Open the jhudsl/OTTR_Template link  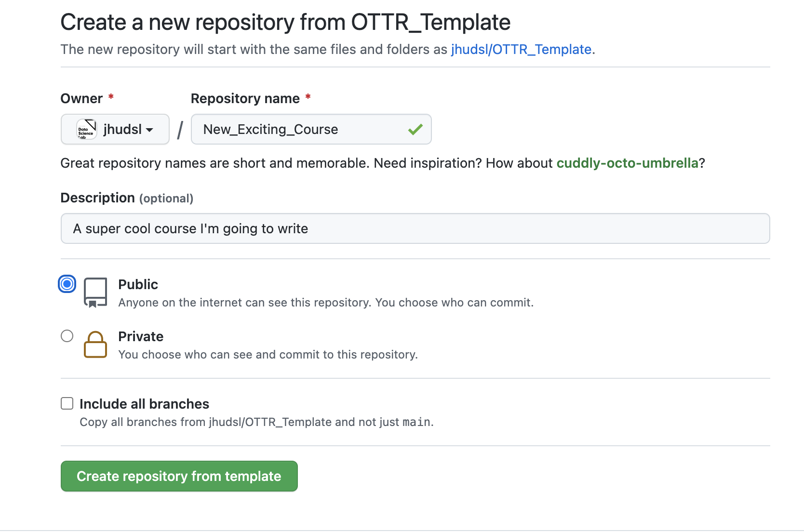tap(521, 49)
